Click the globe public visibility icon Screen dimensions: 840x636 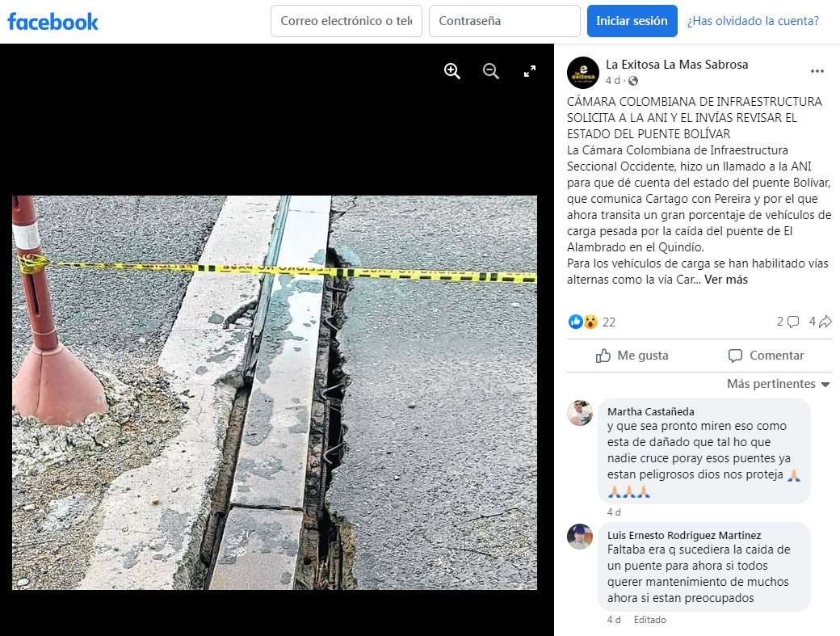click(x=633, y=81)
